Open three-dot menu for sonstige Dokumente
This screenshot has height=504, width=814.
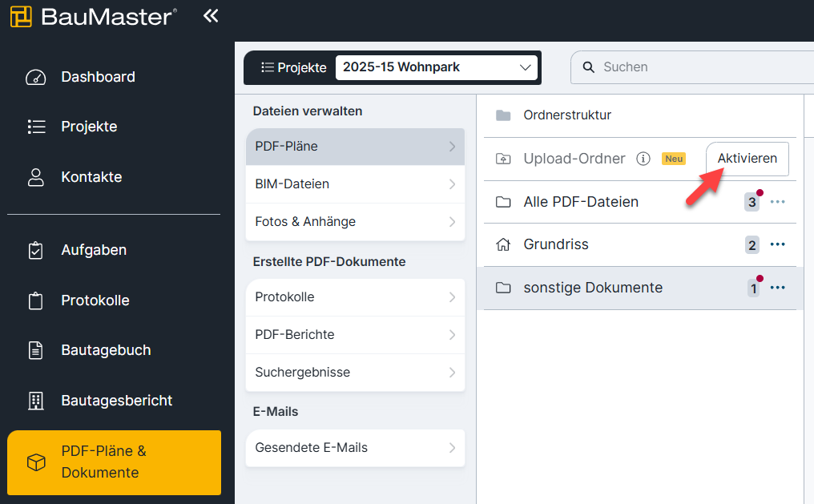coord(777,288)
